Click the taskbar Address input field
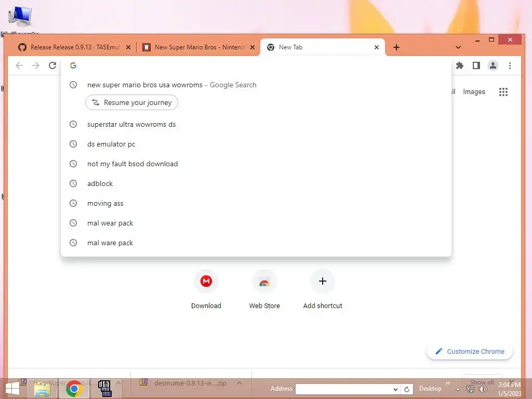Screen dimensions: 532x399 point(343,389)
